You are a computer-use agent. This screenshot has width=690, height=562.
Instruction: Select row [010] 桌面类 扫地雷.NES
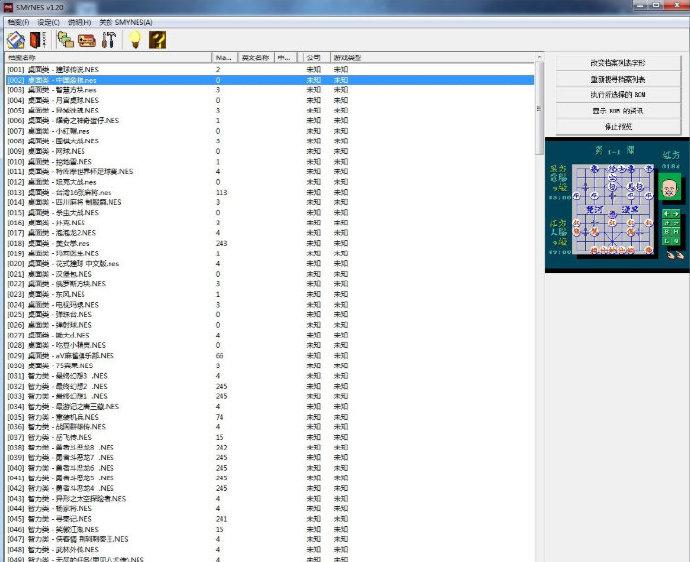(270, 162)
